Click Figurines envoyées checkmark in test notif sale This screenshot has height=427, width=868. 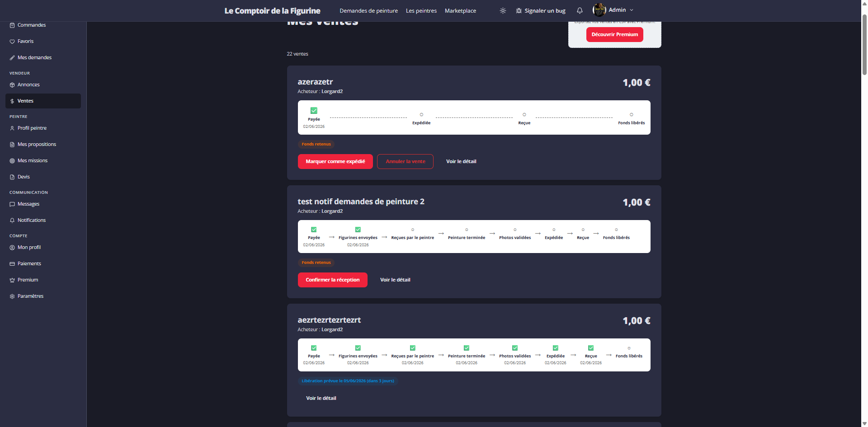[358, 230]
